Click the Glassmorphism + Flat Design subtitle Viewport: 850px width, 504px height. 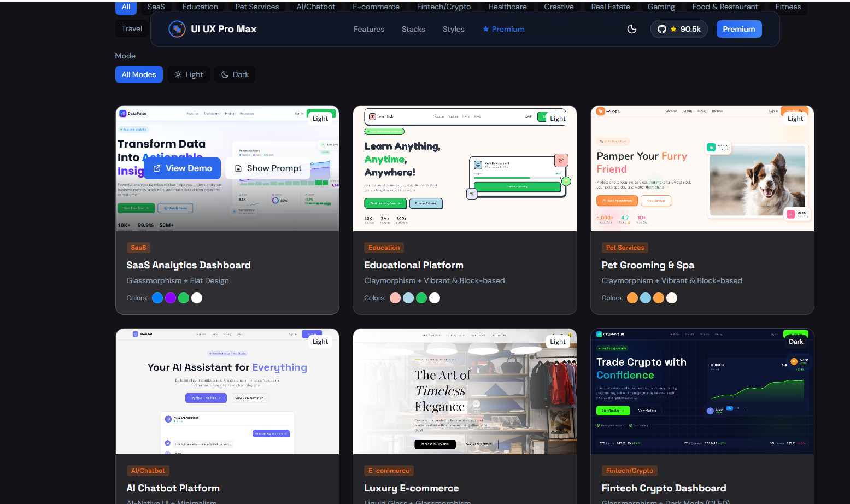click(178, 280)
